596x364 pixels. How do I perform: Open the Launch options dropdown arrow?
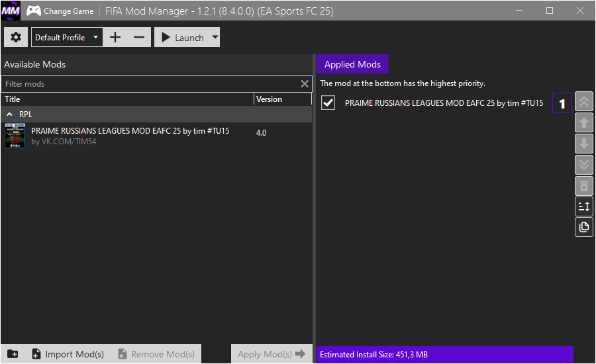[x=215, y=37]
